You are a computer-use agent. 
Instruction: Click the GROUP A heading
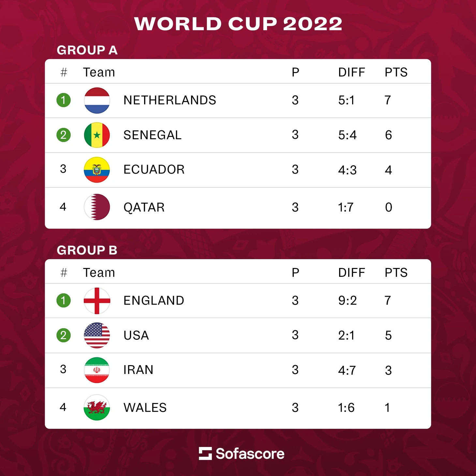point(87,50)
